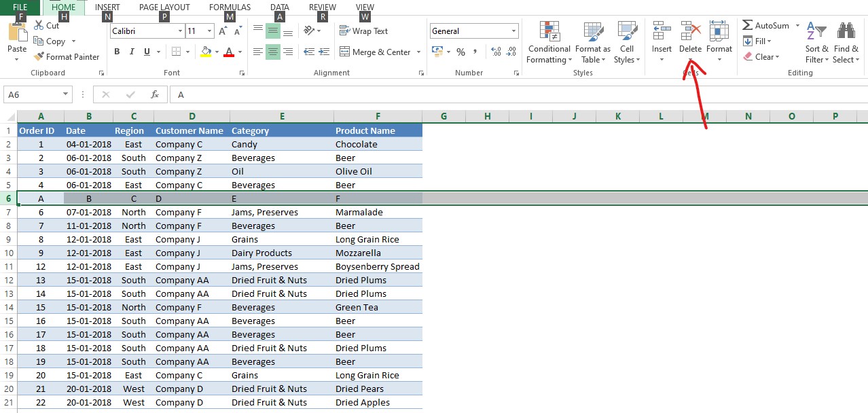
Task: Open the Format cells menu icon
Action: click(719, 31)
